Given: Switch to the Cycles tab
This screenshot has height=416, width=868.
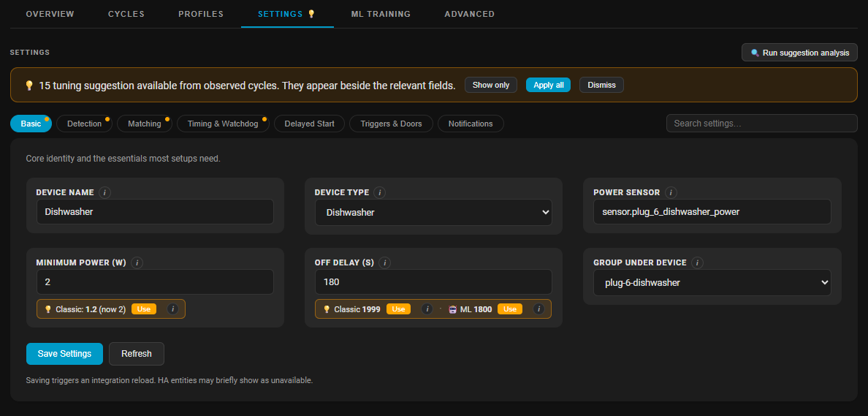Looking at the screenshot, I should click(x=126, y=14).
